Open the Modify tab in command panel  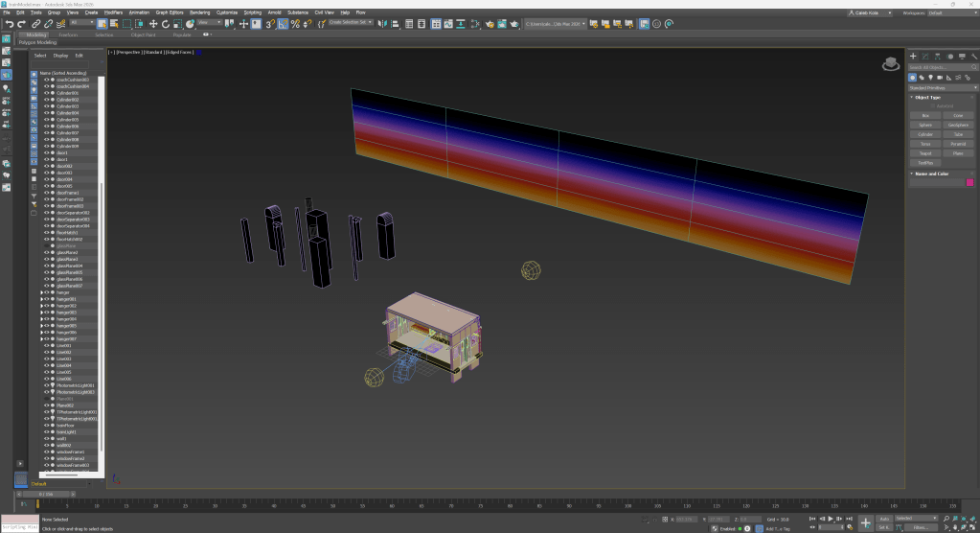tap(923, 57)
